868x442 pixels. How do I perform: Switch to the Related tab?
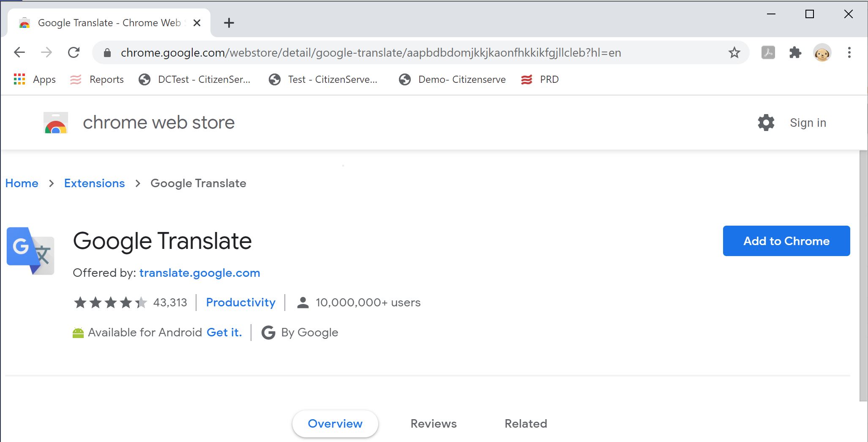(x=525, y=423)
